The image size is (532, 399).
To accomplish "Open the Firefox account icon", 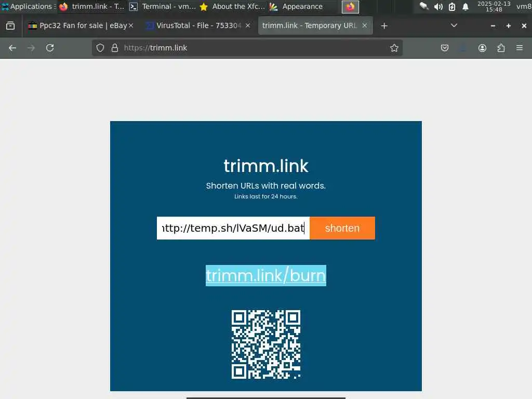I will [x=482, y=48].
